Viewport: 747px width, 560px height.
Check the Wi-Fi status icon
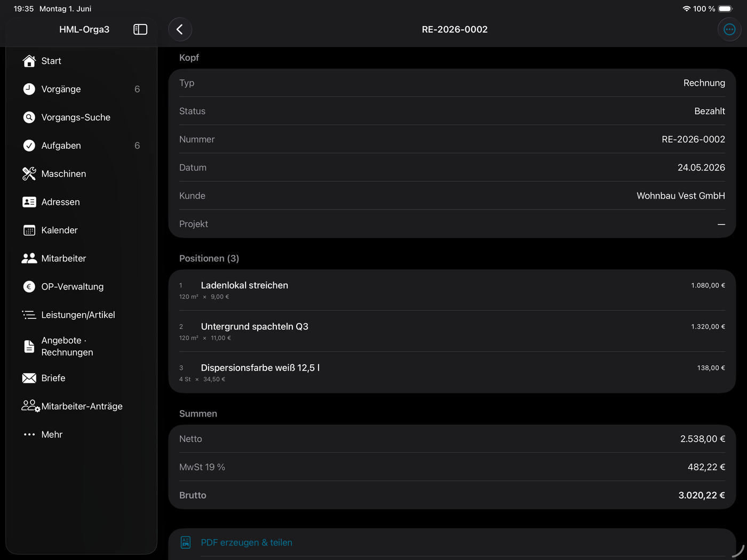click(x=687, y=9)
